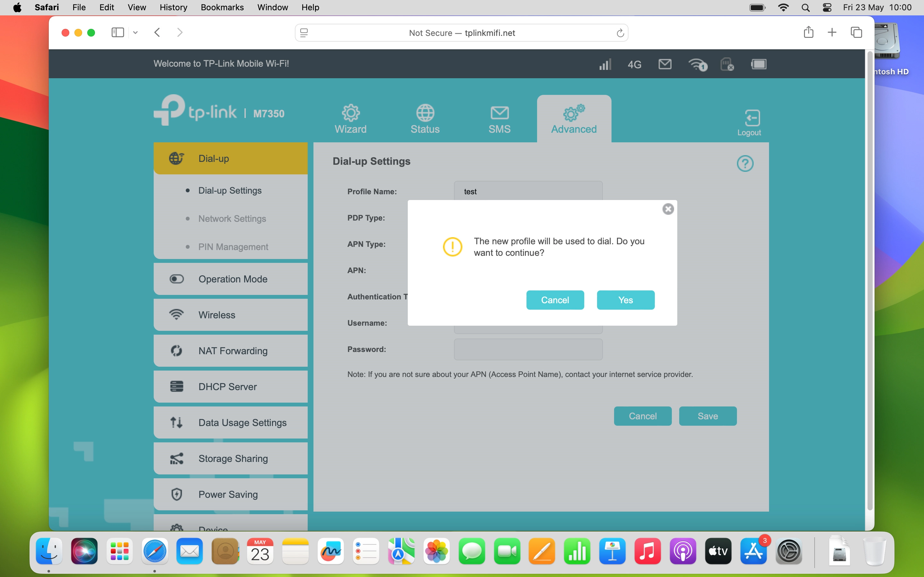The width and height of the screenshot is (924, 577).
Task: Click Yes in the dial profile dialog
Action: click(x=625, y=300)
